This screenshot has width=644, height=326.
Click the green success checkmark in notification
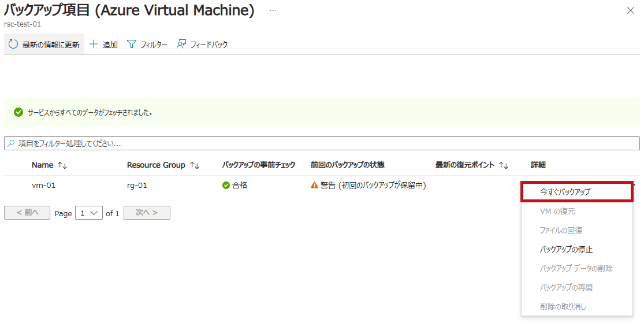pos(18,112)
